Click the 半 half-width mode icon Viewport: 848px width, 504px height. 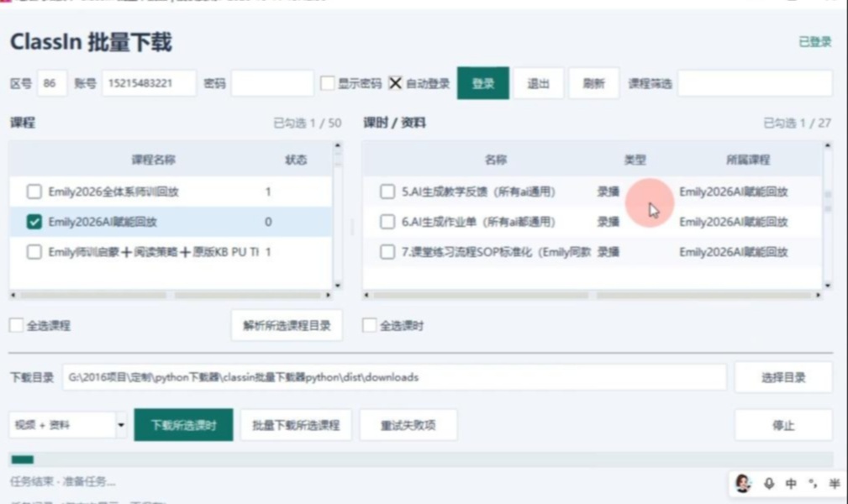(x=835, y=484)
